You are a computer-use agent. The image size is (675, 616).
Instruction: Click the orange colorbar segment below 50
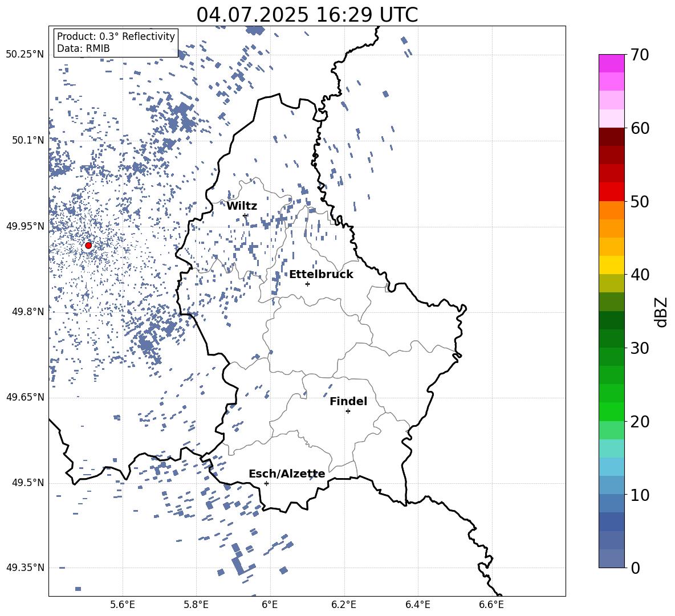611,210
